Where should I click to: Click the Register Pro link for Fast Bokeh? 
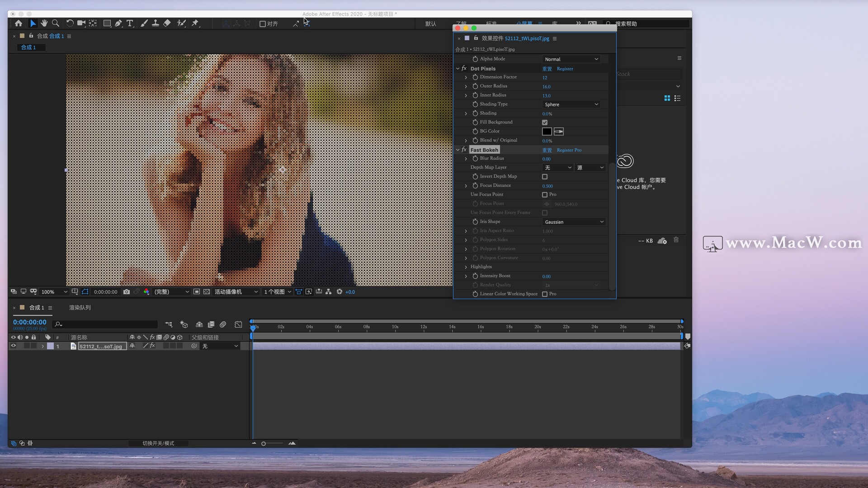pyautogui.click(x=569, y=150)
